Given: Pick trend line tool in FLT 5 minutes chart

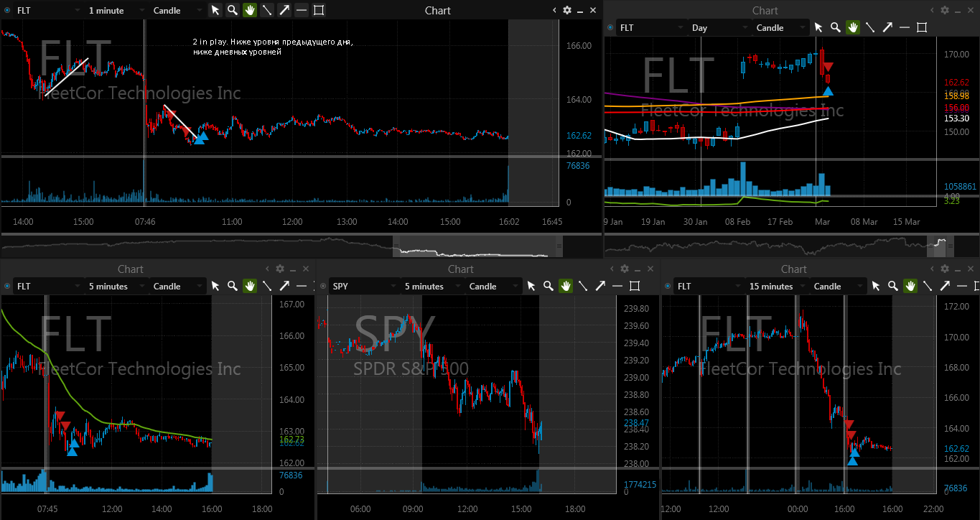Looking at the screenshot, I should [x=267, y=286].
